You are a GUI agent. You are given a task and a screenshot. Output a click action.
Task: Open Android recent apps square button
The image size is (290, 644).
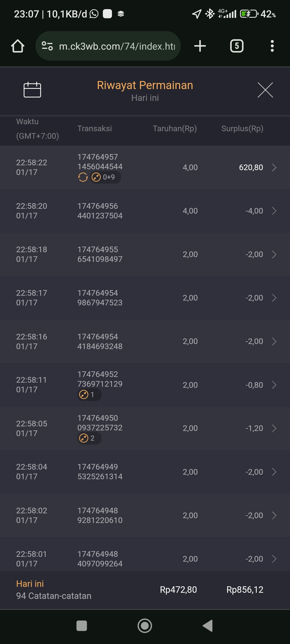click(x=82, y=626)
